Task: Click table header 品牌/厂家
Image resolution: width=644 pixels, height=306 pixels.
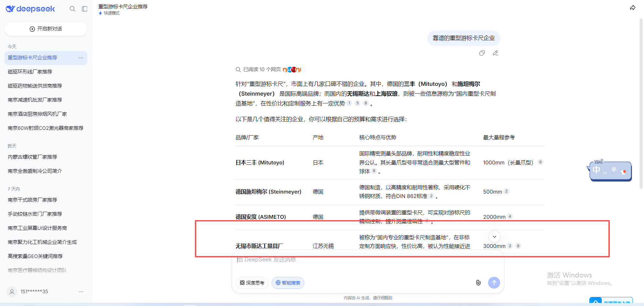Action: click(x=247, y=138)
